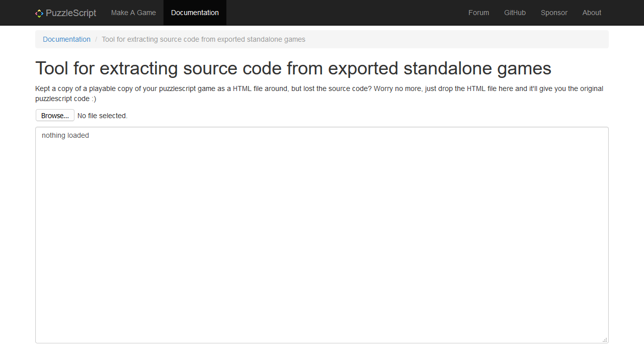
Task: Focus the 'nothing loaded' text area
Action: pyautogui.click(x=322, y=235)
